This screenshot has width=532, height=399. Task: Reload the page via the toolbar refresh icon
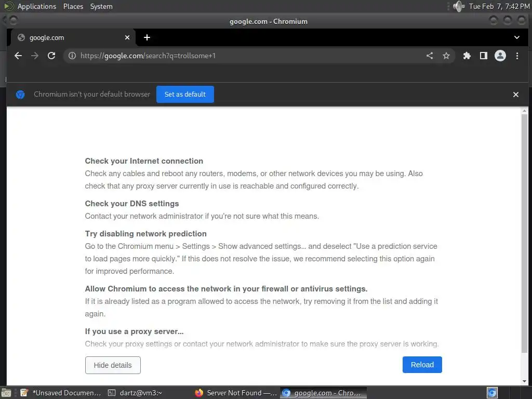point(51,56)
